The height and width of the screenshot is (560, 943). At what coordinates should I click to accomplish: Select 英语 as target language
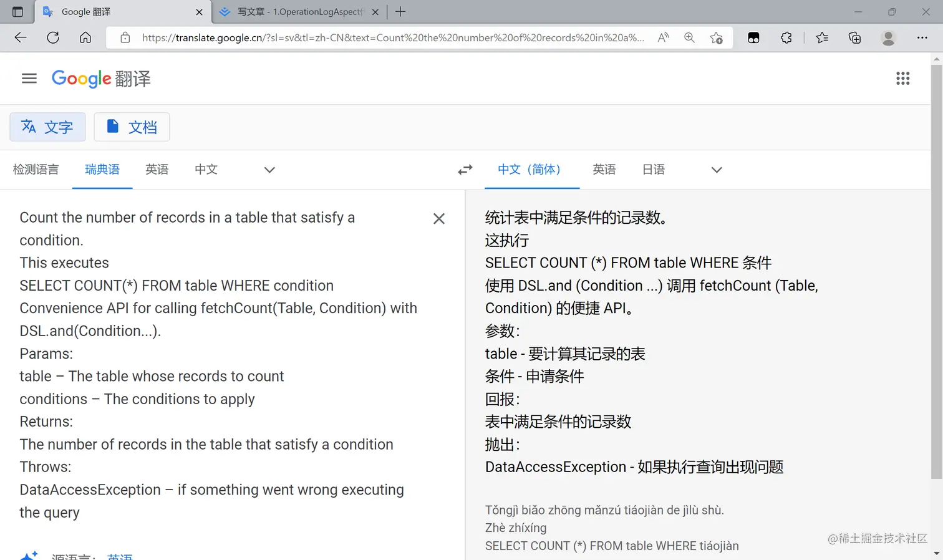(604, 170)
